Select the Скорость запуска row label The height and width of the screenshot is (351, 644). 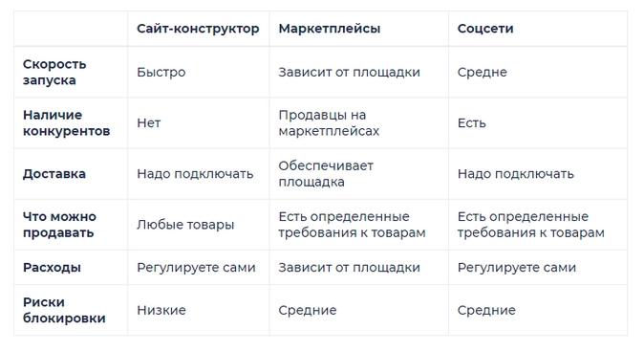click(x=54, y=72)
